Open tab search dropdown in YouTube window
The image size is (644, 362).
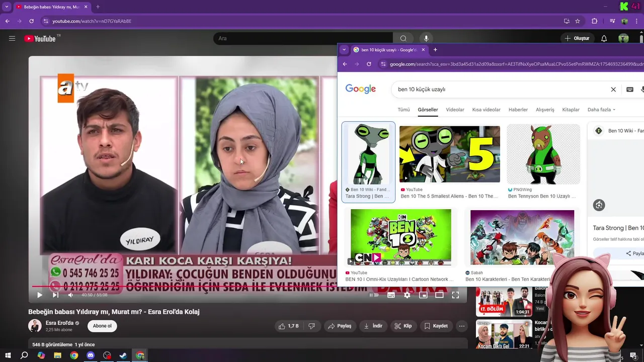click(x=7, y=7)
